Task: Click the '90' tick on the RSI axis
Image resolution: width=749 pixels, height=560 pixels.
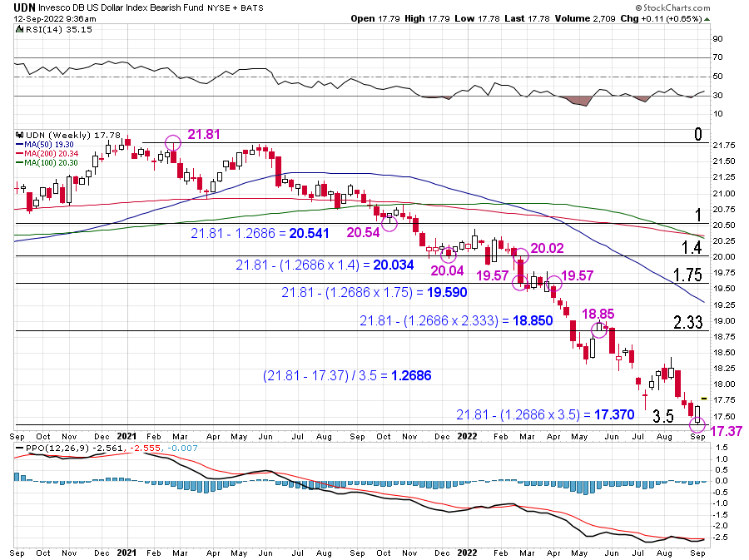Action: pyautogui.click(x=717, y=39)
